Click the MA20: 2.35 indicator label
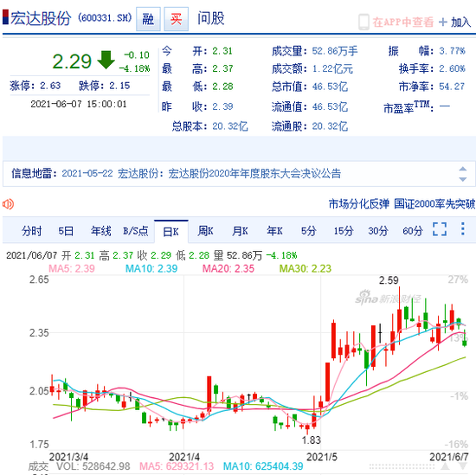Screen dimensions: 476x475 coord(228,268)
